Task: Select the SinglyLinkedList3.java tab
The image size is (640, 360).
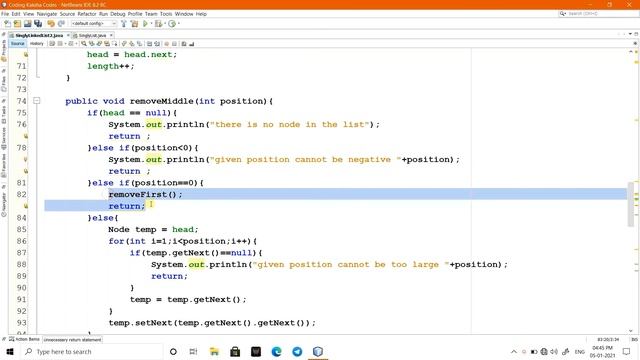Action: tap(39, 36)
